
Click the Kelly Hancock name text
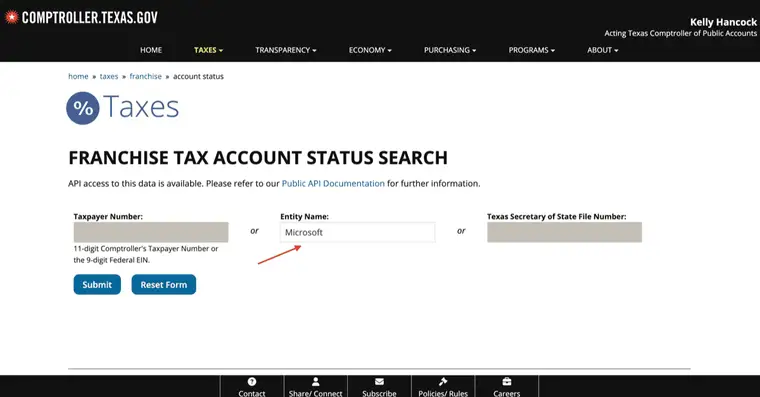723,22
